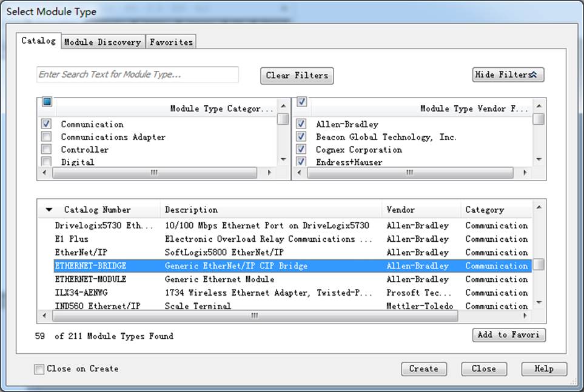The image size is (584, 392).
Task: Open the Favorites tab
Action: [x=172, y=42]
